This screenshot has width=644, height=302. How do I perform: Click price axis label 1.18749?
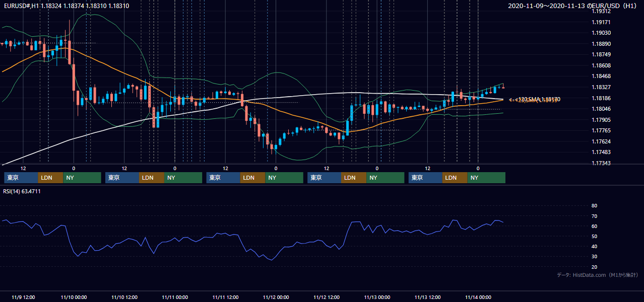(601, 54)
